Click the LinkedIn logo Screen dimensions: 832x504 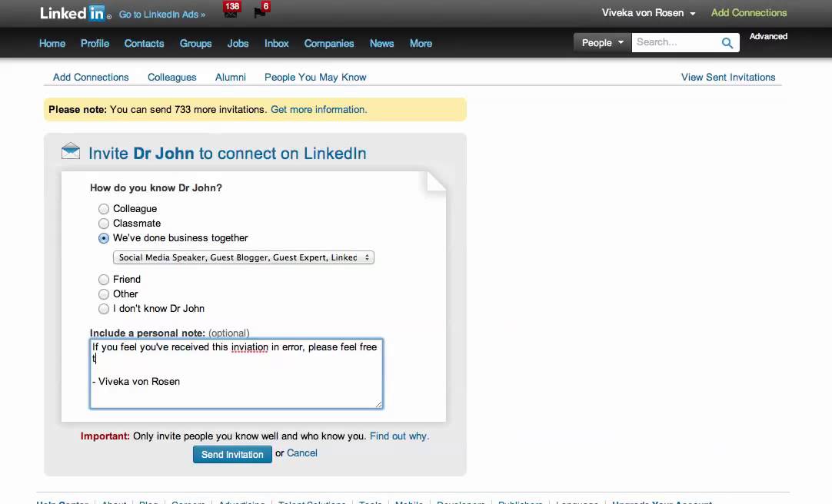(x=73, y=13)
